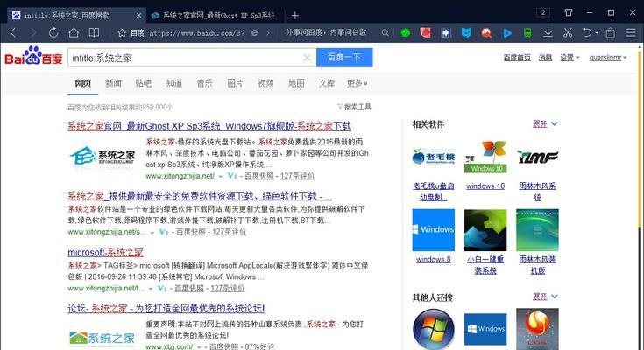Focus the Baidu search input field
The image size is (644, 350).
184,58
